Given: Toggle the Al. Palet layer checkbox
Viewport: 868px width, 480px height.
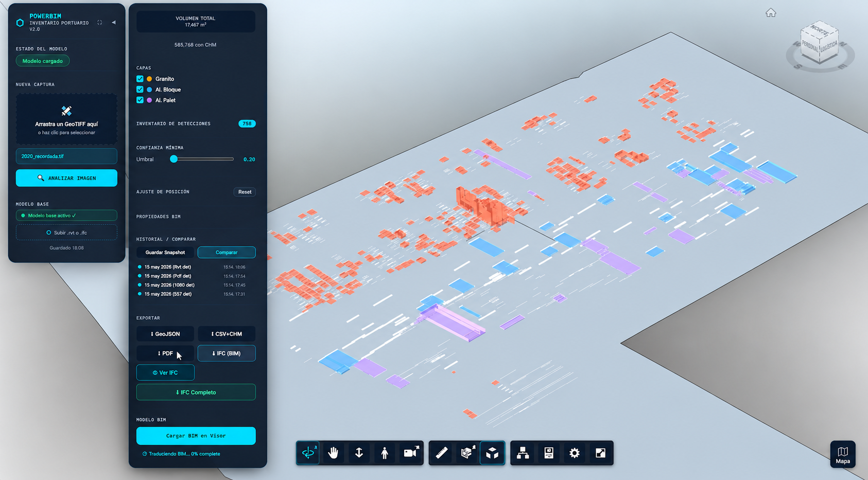Looking at the screenshot, I should pyautogui.click(x=140, y=100).
